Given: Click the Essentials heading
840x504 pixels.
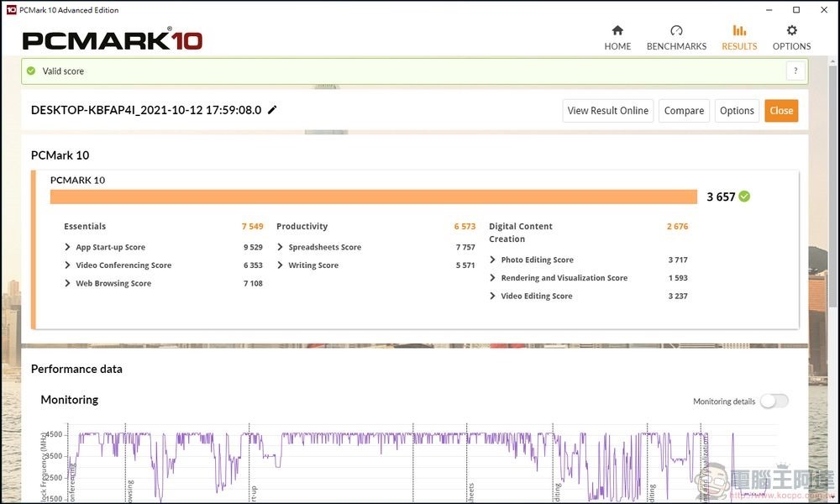Looking at the screenshot, I should 85,227.
